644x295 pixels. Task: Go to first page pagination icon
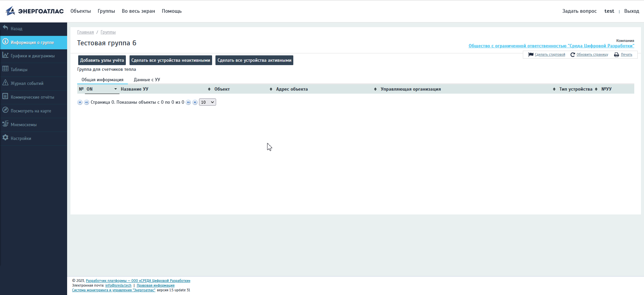80,102
